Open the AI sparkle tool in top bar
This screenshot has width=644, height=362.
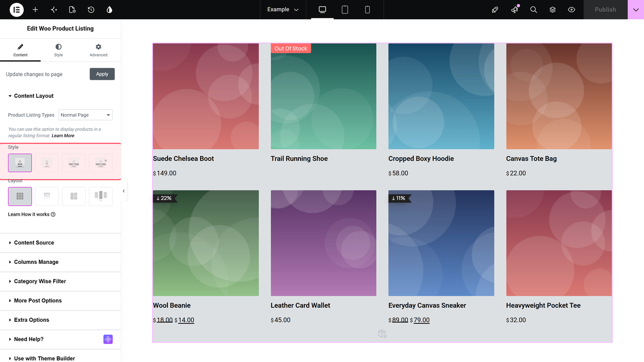[x=54, y=10]
